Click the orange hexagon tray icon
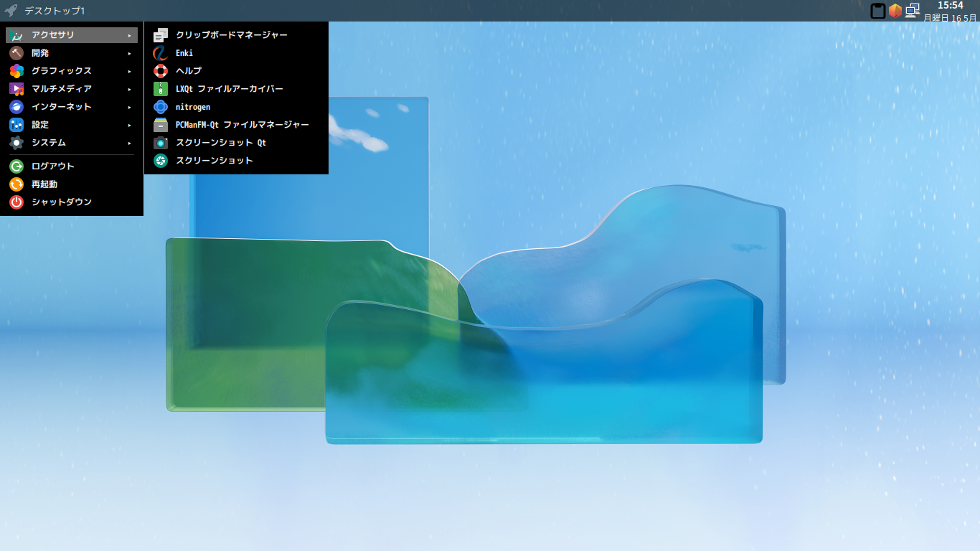Image resolution: width=980 pixels, height=551 pixels. 895,11
